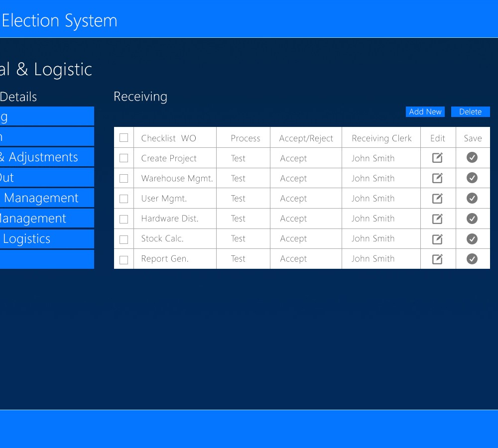Edit the Report Gen. row

point(437,259)
